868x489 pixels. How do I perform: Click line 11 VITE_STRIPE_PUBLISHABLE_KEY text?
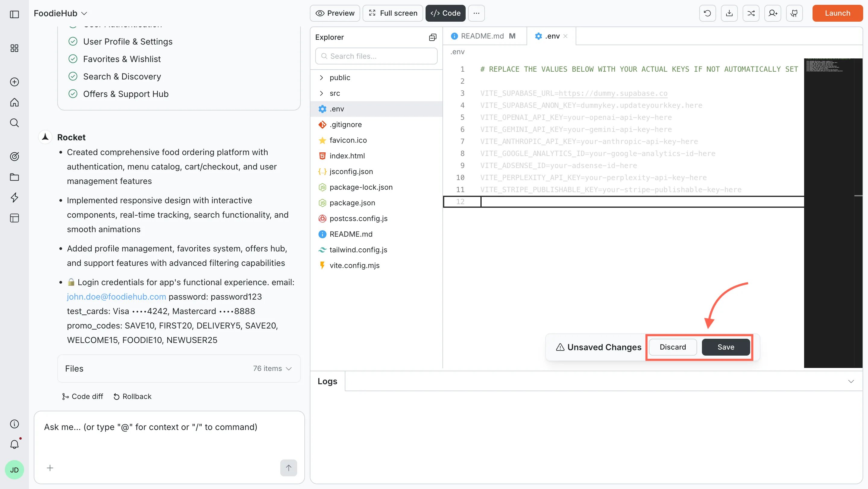611,189
